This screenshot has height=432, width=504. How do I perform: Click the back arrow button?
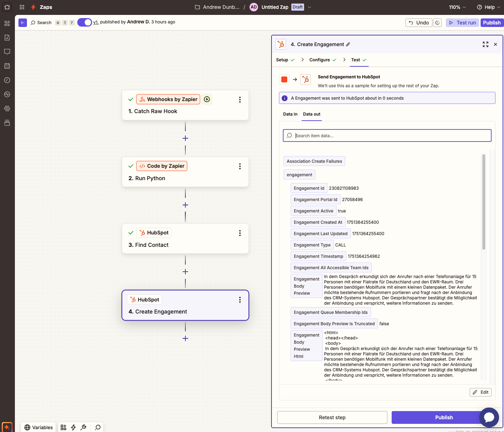tap(23, 23)
